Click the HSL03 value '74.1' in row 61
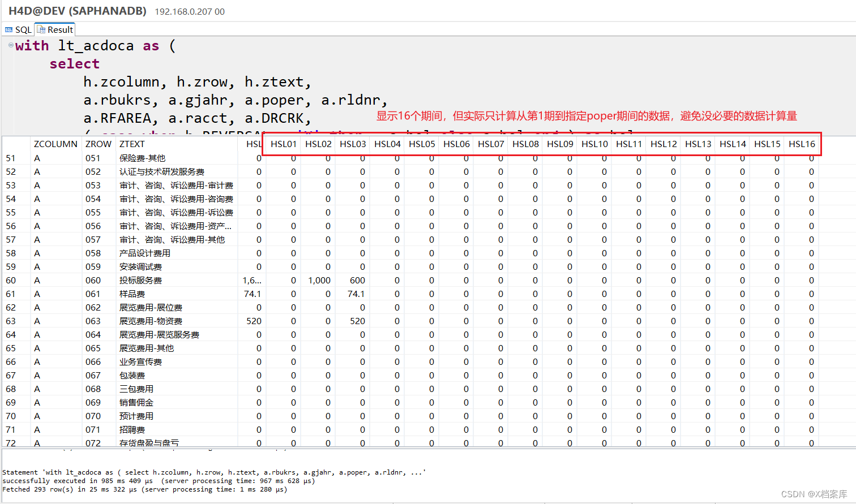 point(356,294)
